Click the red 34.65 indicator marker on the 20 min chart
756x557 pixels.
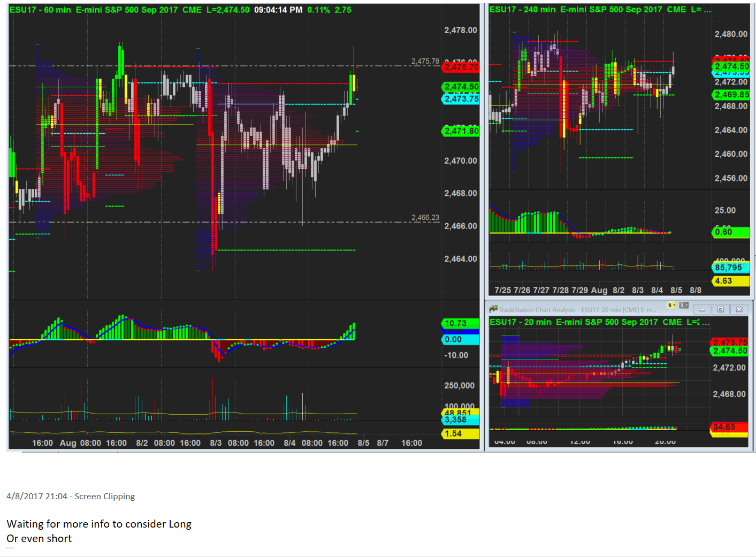point(729,427)
